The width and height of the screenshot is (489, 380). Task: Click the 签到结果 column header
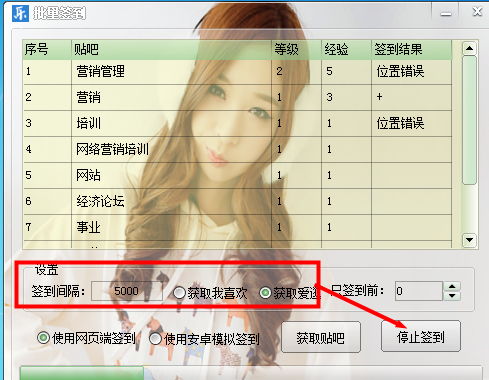tap(412, 49)
